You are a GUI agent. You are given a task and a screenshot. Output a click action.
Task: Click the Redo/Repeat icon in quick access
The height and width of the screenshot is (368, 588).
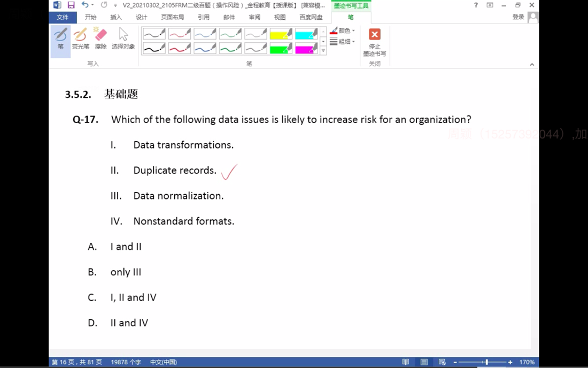104,5
